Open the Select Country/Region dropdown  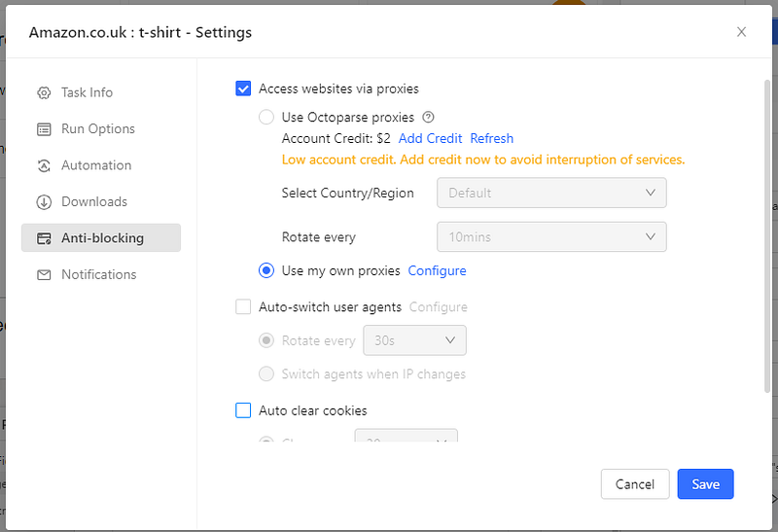pyautogui.click(x=551, y=193)
